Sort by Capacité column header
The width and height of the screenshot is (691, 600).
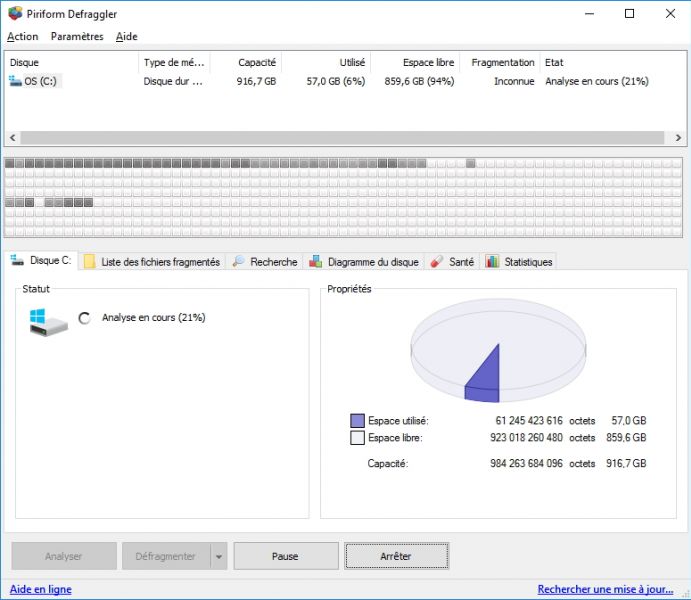click(x=246, y=63)
